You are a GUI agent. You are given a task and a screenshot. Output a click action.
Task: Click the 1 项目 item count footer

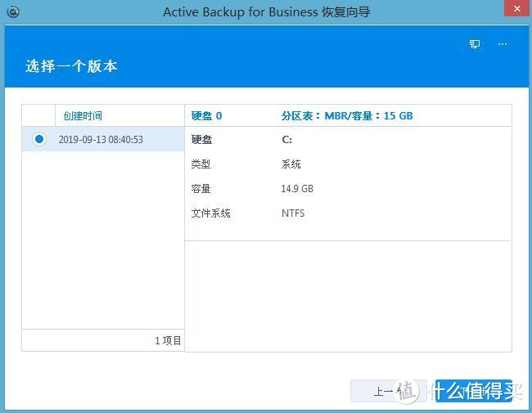click(x=168, y=340)
